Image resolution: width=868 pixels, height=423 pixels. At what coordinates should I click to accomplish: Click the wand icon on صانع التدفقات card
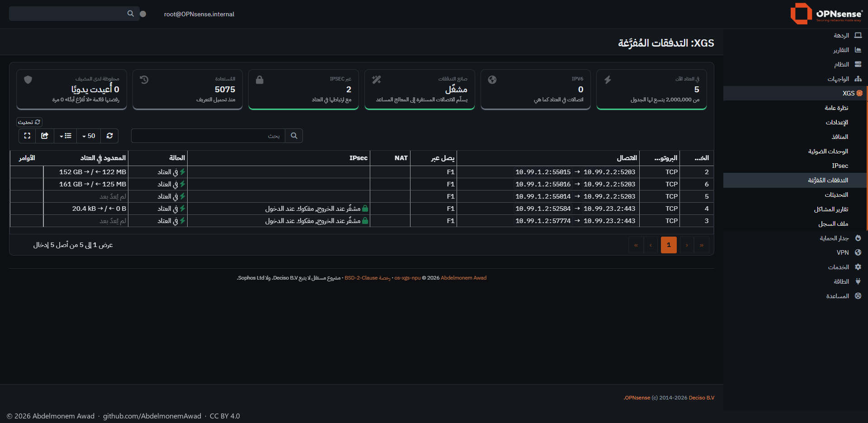point(376,80)
